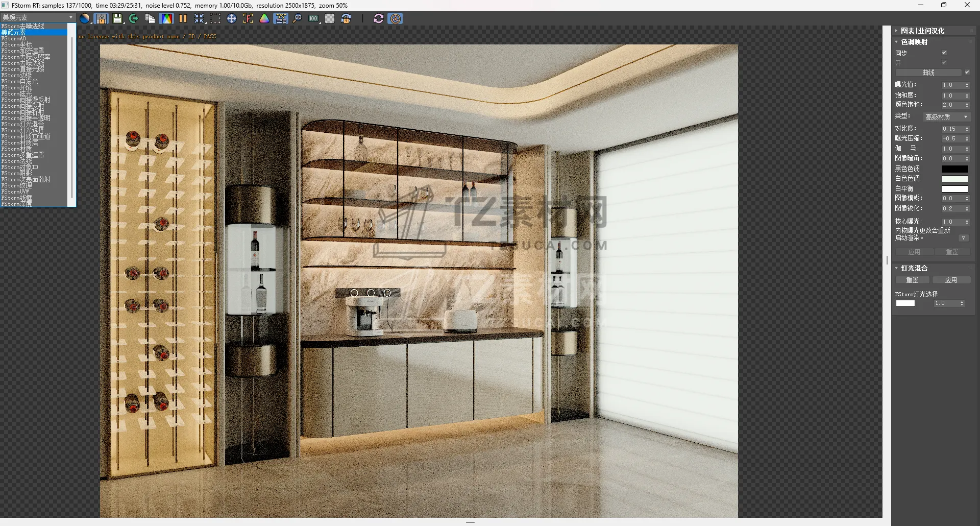Viewport: 980px width, 526px height.
Task: Pause the render with the pause icon
Action: pos(183,19)
